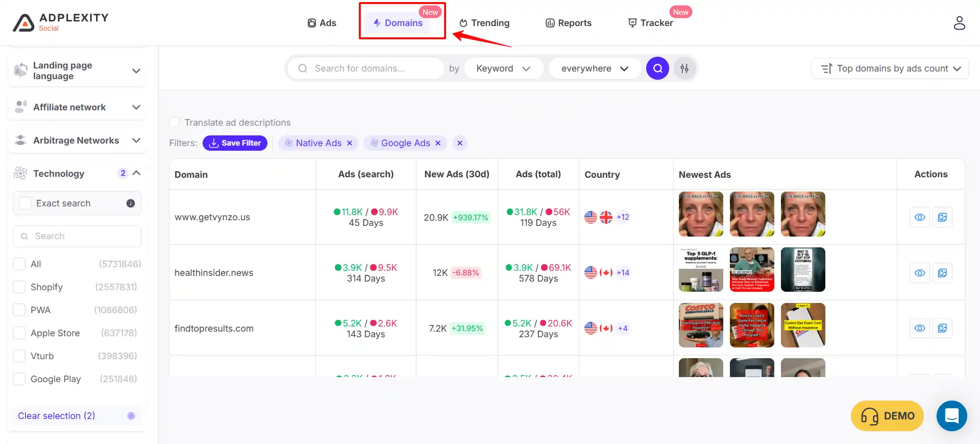Open ads gallery icon for findtopresults.com
Viewport: 980px width, 444px height.
pyautogui.click(x=942, y=328)
